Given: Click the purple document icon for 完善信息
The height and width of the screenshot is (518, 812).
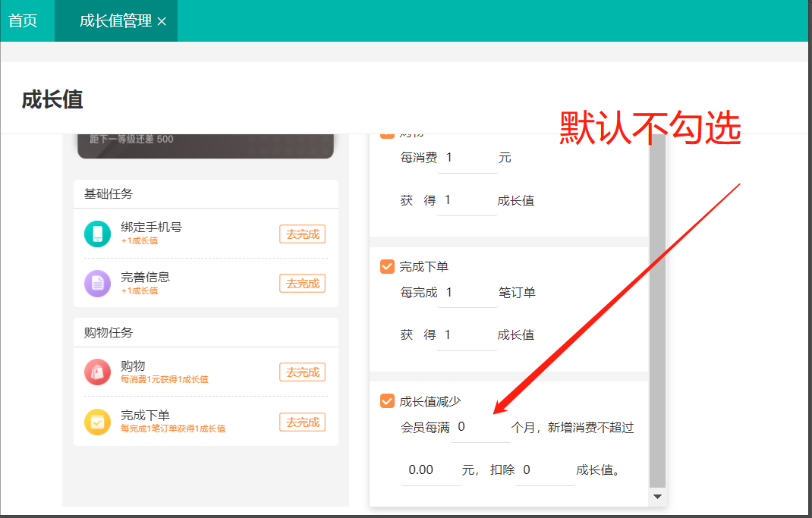Looking at the screenshot, I should [97, 284].
